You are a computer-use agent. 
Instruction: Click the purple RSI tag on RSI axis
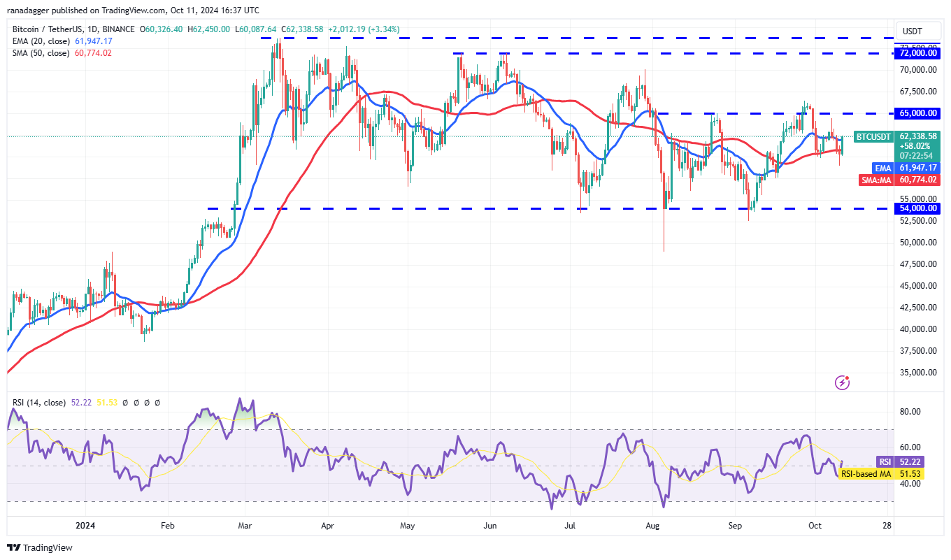tap(885, 462)
